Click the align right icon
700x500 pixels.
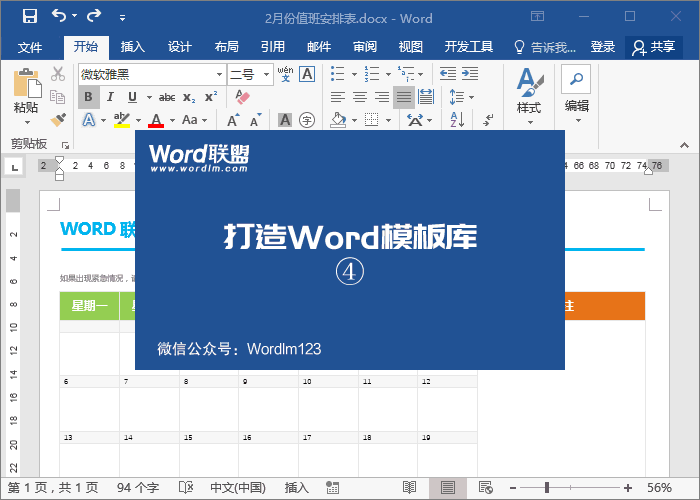click(382, 97)
